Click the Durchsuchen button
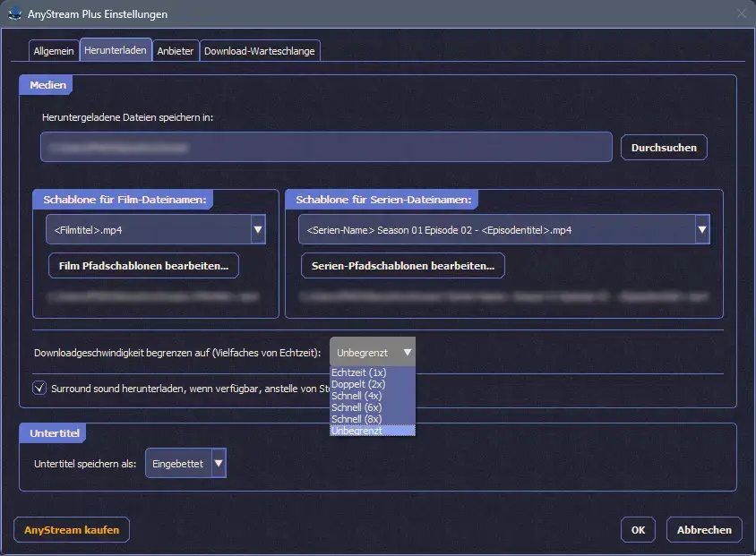This screenshot has height=556, width=756. pyautogui.click(x=664, y=148)
